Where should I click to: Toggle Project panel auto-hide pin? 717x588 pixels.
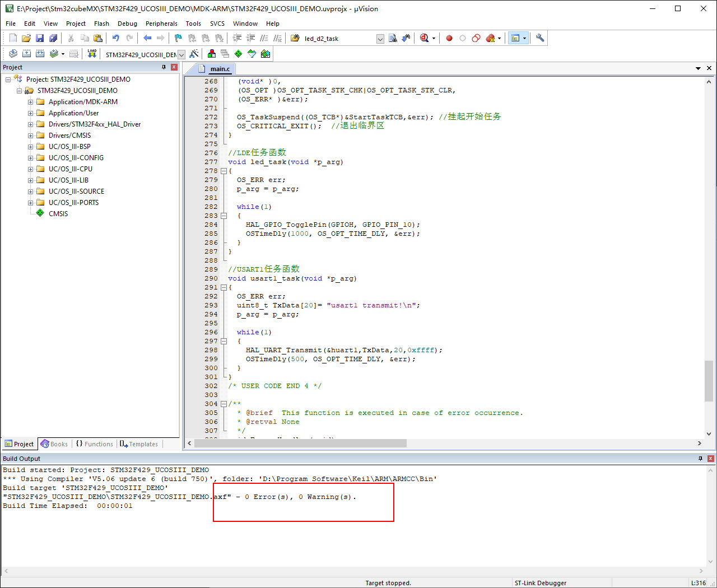tap(164, 67)
